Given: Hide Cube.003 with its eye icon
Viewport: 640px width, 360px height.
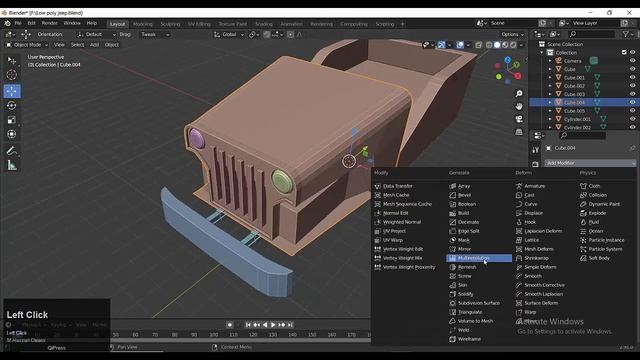Looking at the screenshot, I should 632,94.
